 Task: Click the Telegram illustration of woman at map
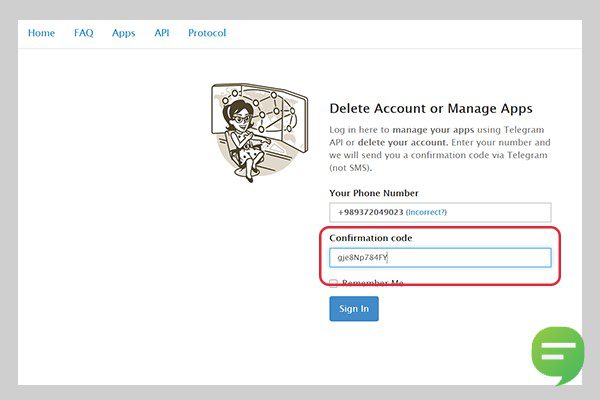pos(259,132)
